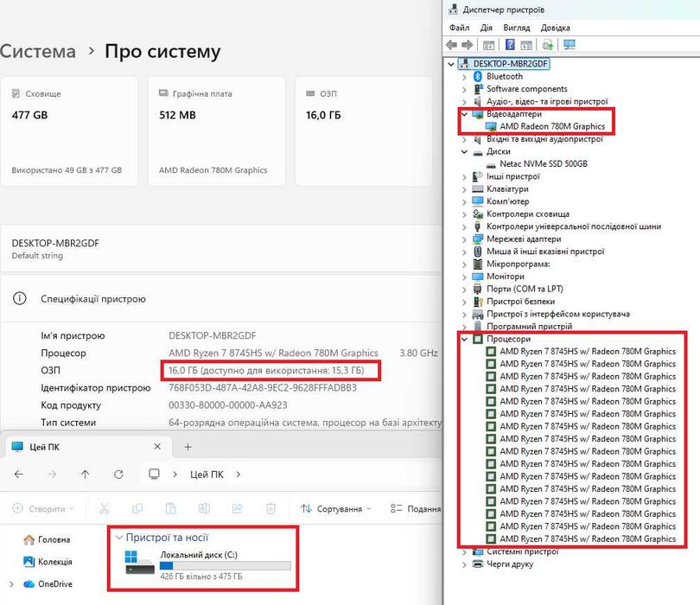Go up one folder level in File Explorer

[x=86, y=474]
